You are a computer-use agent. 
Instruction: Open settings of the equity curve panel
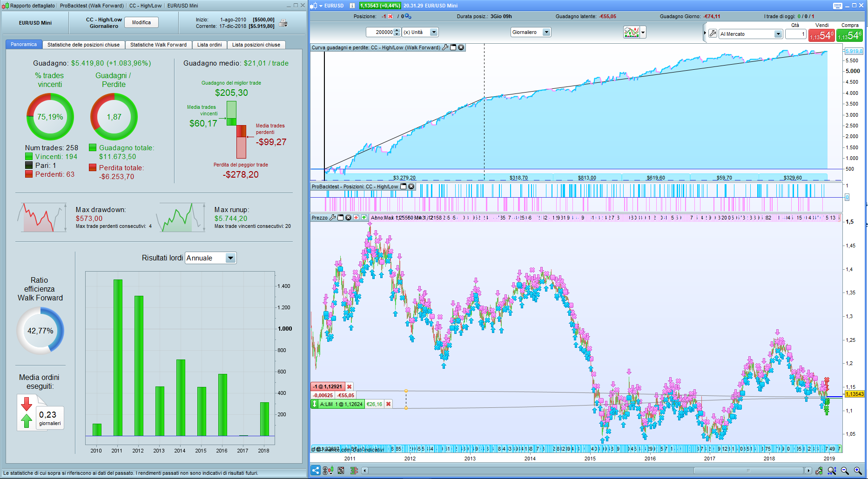pyautogui.click(x=445, y=47)
